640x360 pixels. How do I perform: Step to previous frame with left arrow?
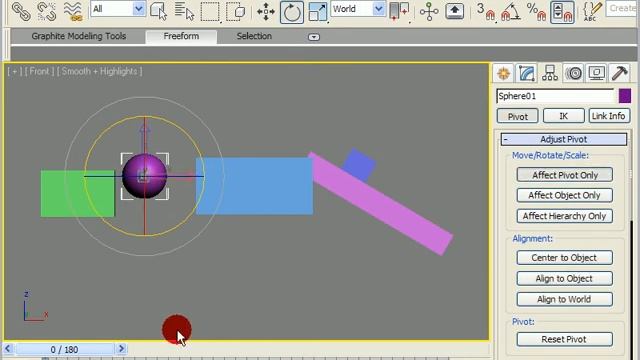8,349
